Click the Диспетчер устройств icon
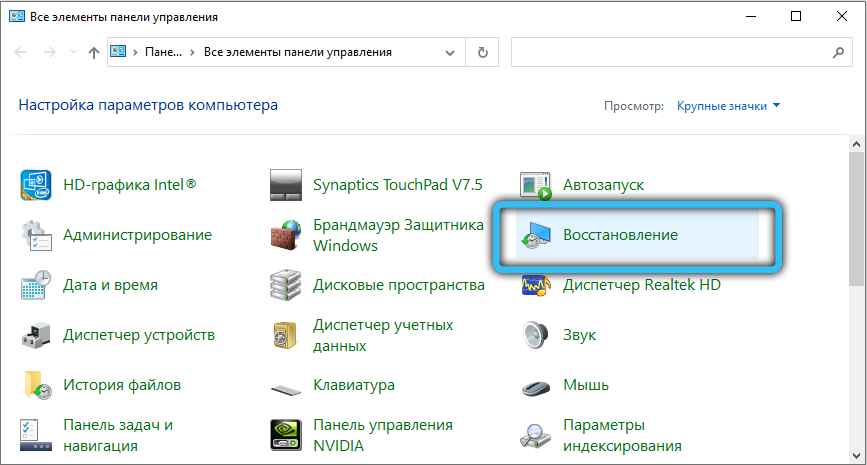 [36, 335]
